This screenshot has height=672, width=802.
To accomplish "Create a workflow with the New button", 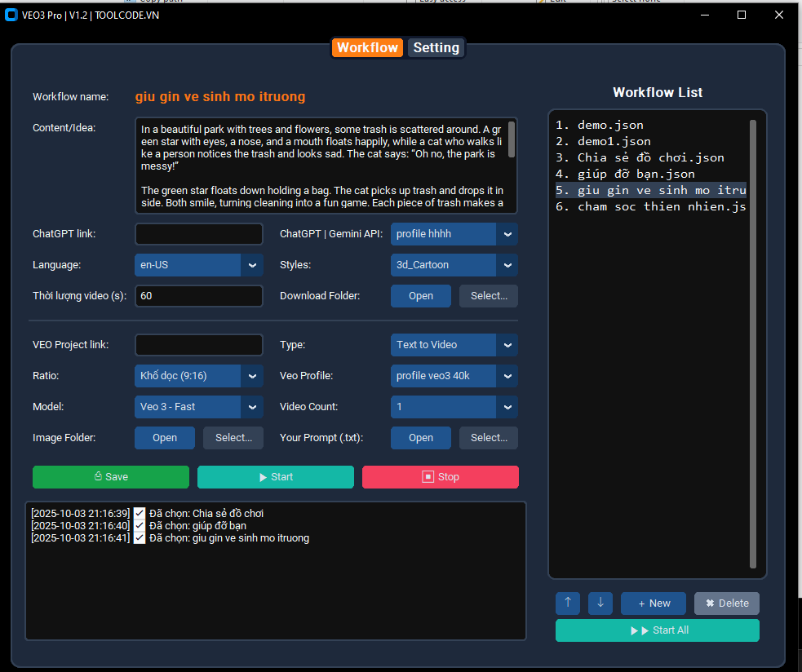I will (654, 603).
